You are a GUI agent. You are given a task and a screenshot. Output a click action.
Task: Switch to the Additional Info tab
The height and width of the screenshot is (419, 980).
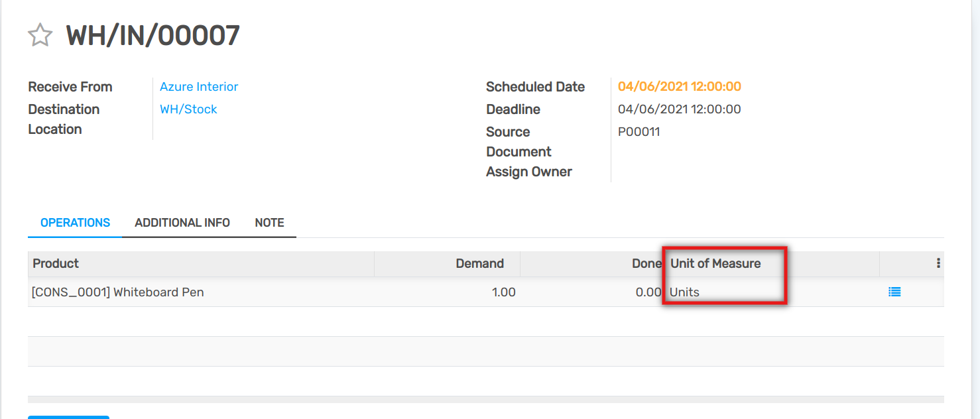click(182, 223)
